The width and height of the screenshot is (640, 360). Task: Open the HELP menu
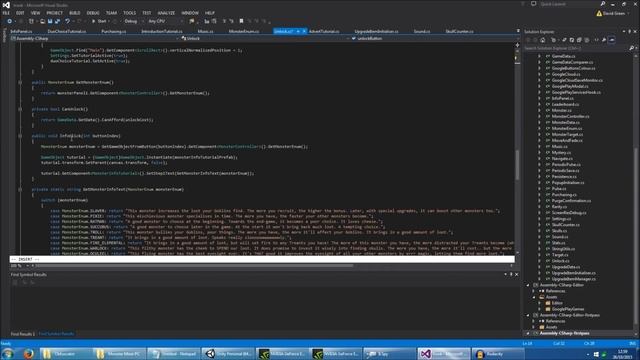[210, 13]
